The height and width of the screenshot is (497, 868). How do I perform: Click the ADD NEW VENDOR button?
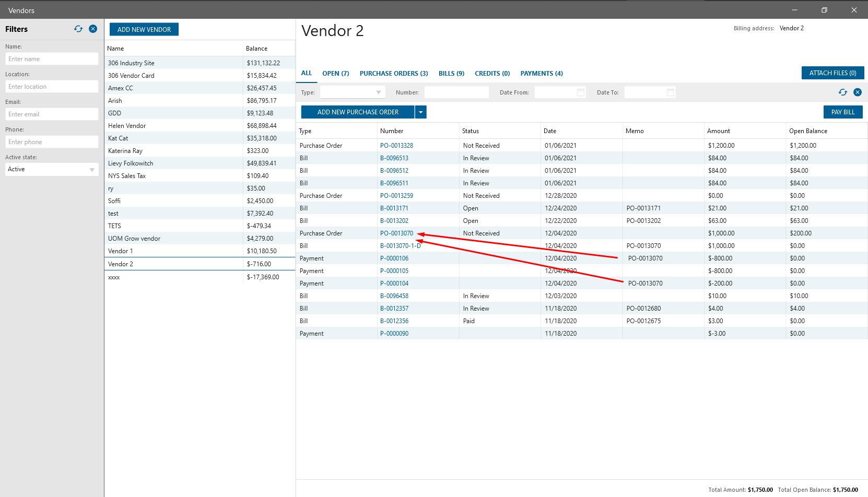coord(144,30)
